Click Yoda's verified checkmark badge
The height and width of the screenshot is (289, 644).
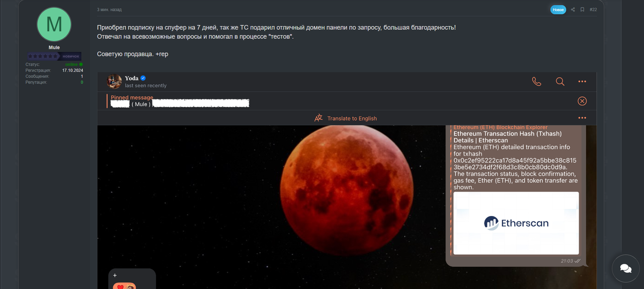143,78
